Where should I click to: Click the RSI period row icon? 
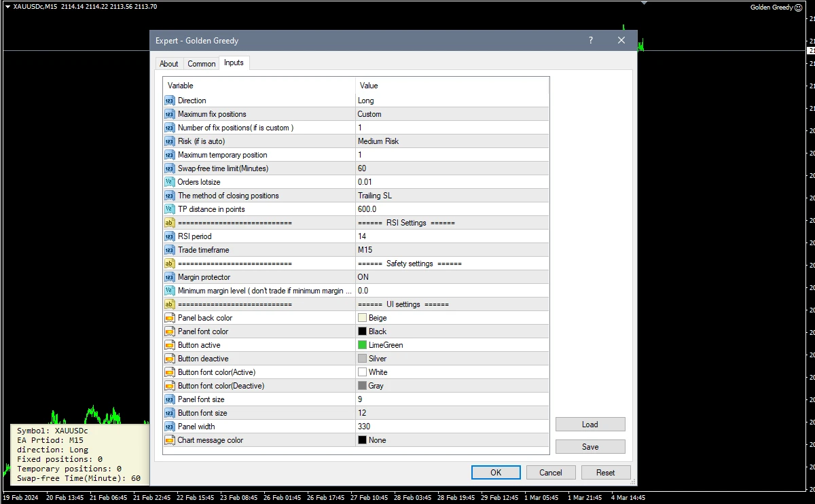[x=169, y=236]
